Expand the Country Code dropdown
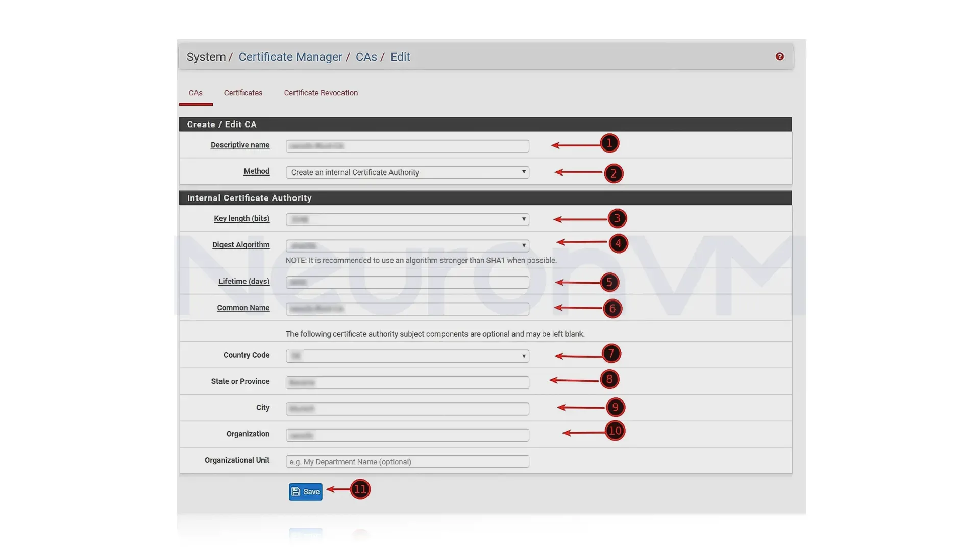Screen dimensions: 980x551 [x=407, y=356]
